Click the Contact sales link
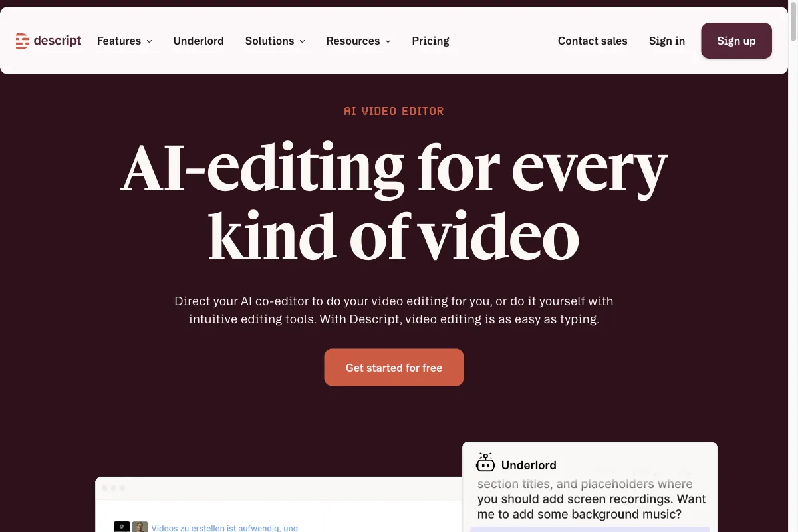The image size is (798, 532). (593, 41)
